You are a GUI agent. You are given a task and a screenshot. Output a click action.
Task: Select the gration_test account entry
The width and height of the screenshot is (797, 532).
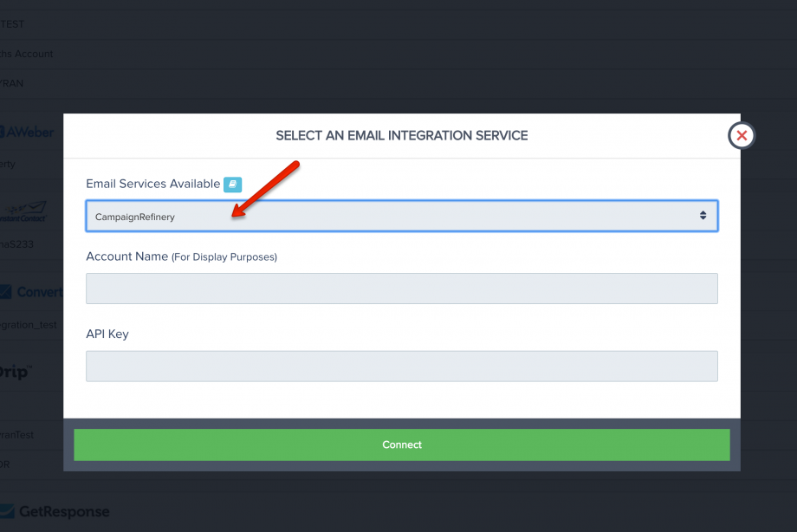pos(29,325)
